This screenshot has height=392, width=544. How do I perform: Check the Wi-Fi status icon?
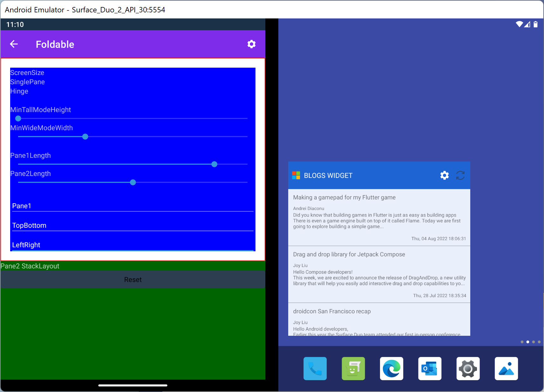click(x=519, y=24)
